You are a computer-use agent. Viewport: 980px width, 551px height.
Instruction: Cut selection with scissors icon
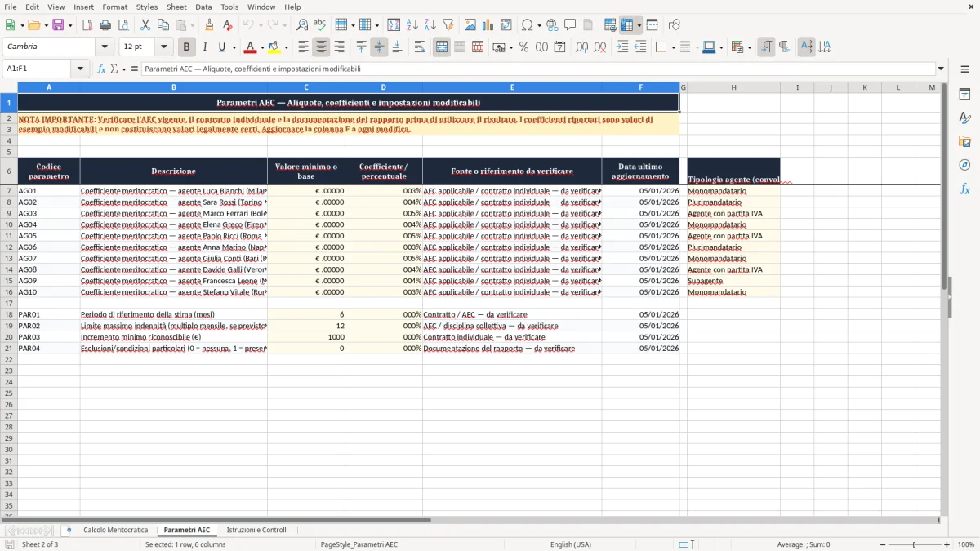[145, 25]
